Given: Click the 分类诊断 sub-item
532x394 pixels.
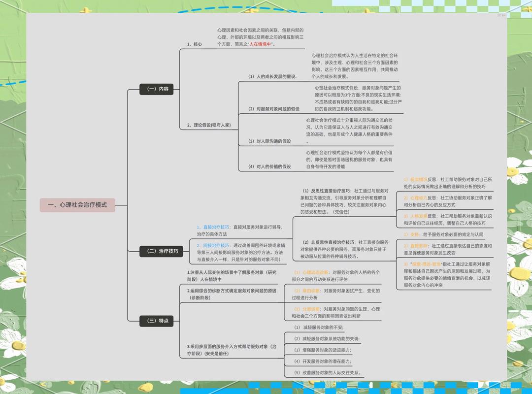Looking at the screenshot, I should pyautogui.click(x=335, y=313).
